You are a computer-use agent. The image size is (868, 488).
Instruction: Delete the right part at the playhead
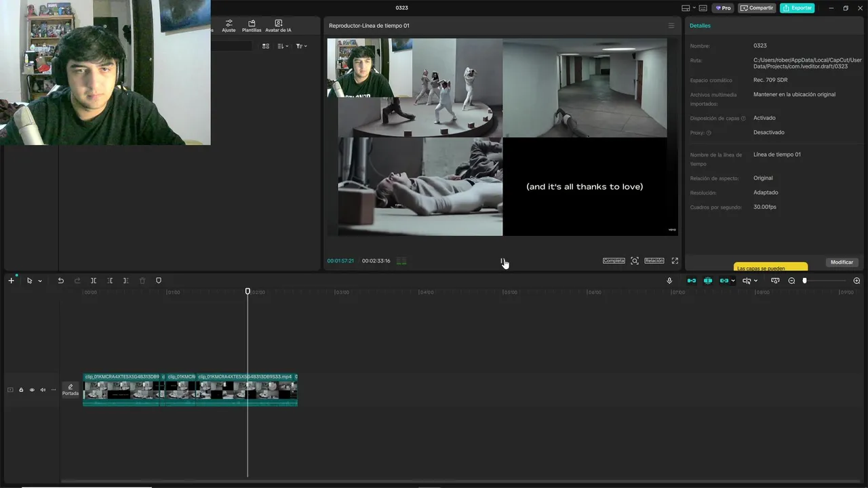pyautogui.click(x=126, y=281)
